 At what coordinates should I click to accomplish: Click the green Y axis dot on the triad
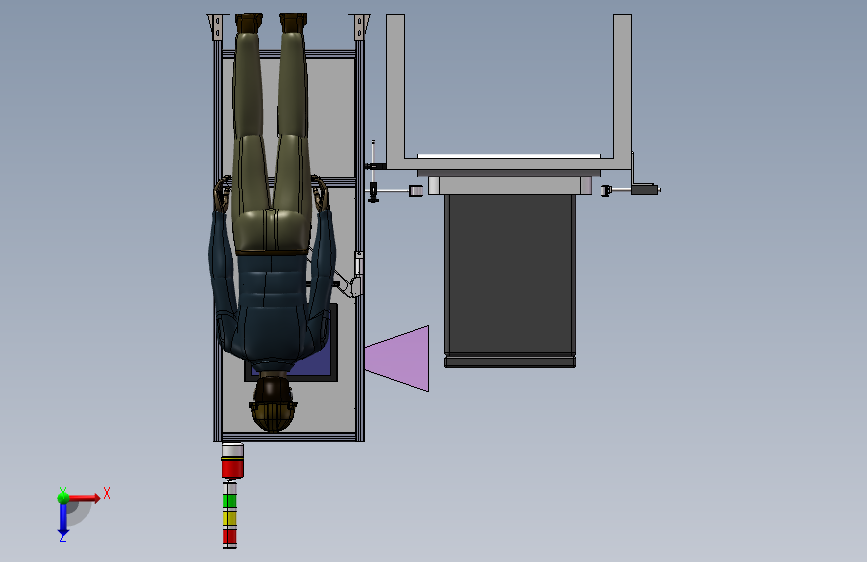click(x=63, y=498)
